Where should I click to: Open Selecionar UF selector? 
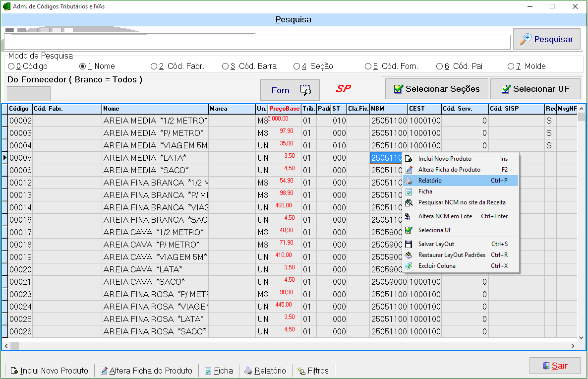coord(535,89)
